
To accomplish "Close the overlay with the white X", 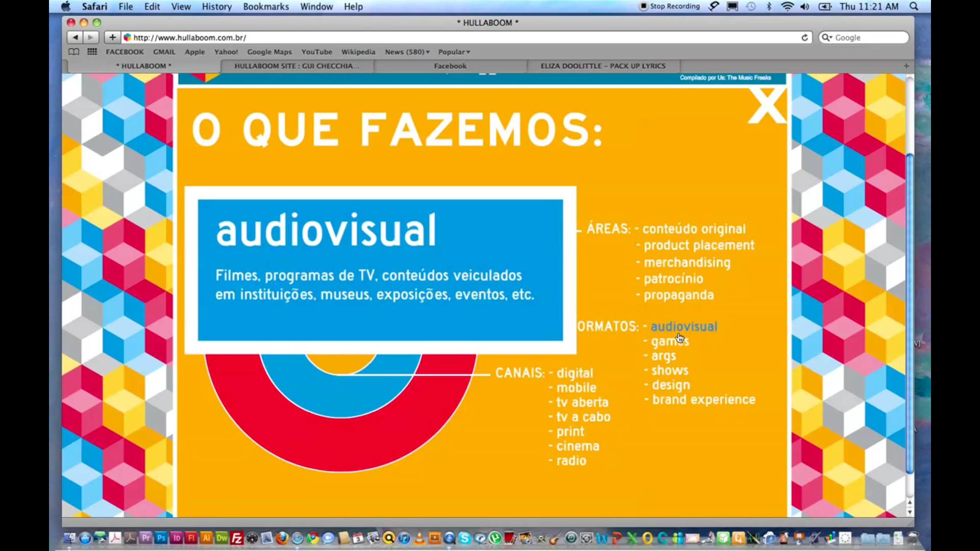I will tap(766, 106).
